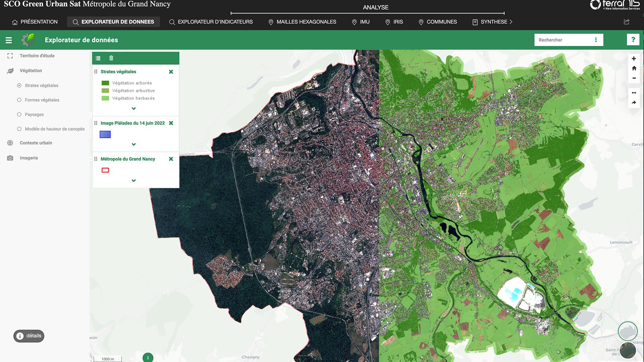
Task: Click Contexte urbain sidebar section
Action: (36, 143)
